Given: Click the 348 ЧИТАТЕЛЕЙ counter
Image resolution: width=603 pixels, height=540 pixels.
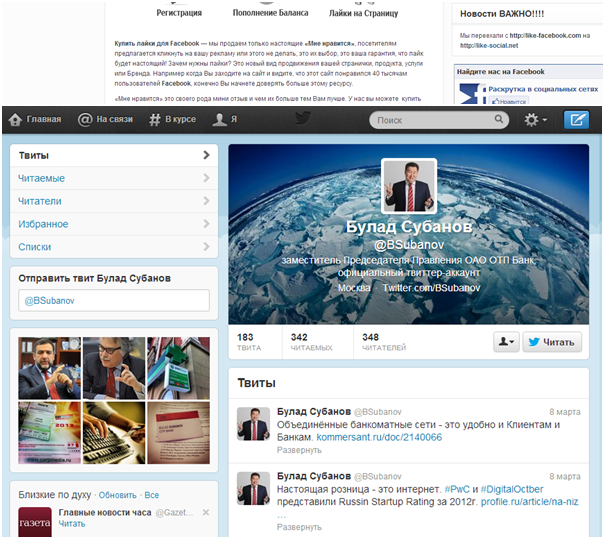Looking at the screenshot, I should (x=384, y=342).
